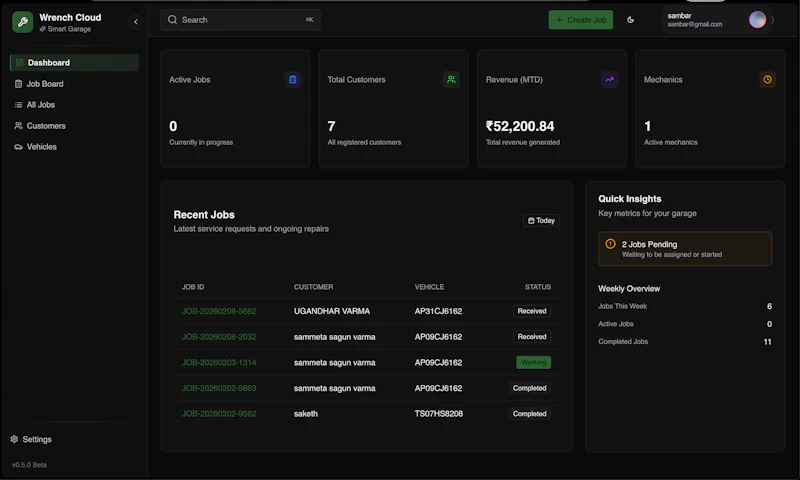Viewport: 800px width, 480px height.
Task: Click the Total Customers people icon
Action: 451,80
